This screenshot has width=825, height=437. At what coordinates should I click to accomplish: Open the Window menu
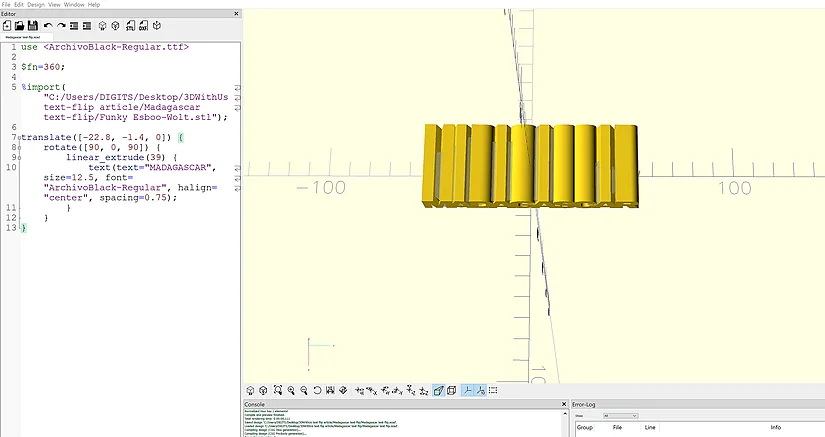tap(74, 4)
